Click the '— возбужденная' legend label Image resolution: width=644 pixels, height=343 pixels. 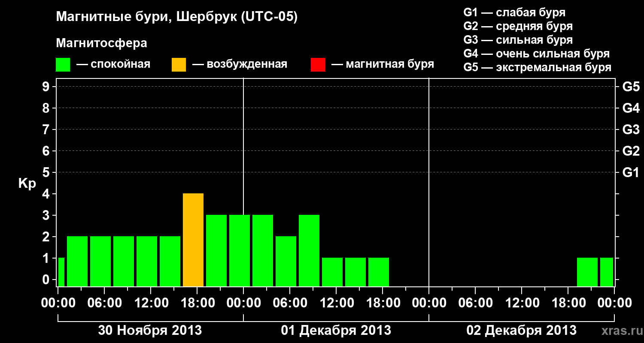[240, 64]
